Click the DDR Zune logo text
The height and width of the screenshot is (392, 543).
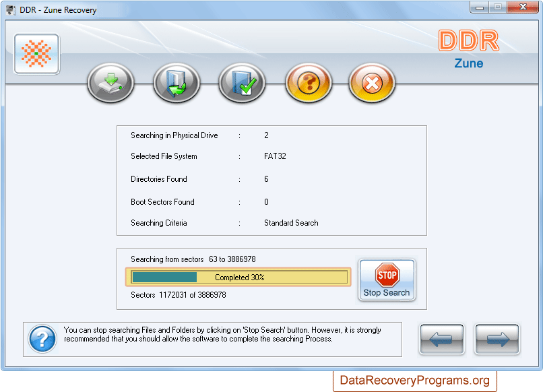point(468,48)
